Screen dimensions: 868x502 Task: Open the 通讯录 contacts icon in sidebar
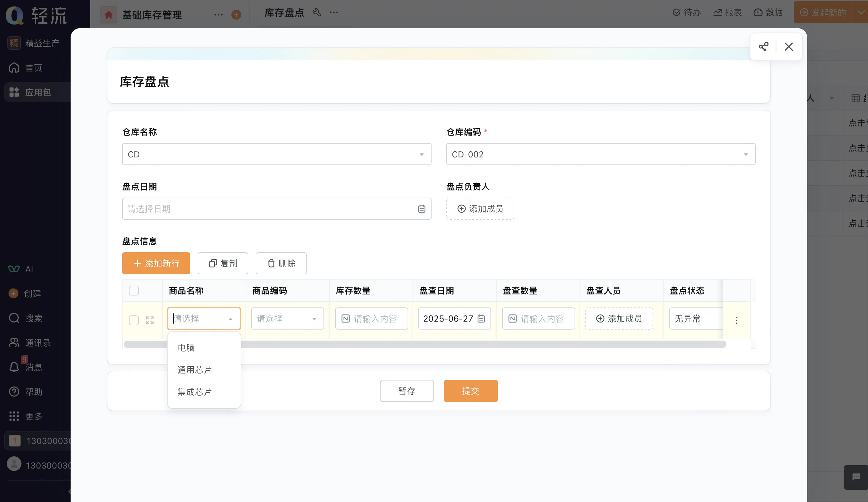tap(14, 342)
